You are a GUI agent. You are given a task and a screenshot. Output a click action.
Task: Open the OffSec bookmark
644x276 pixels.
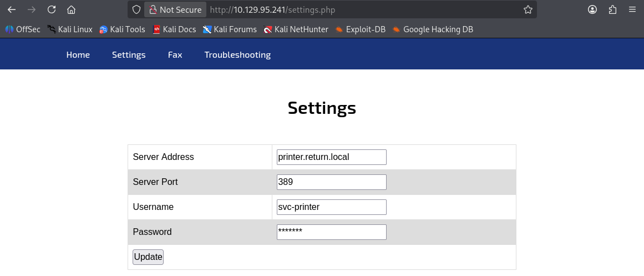pyautogui.click(x=23, y=29)
